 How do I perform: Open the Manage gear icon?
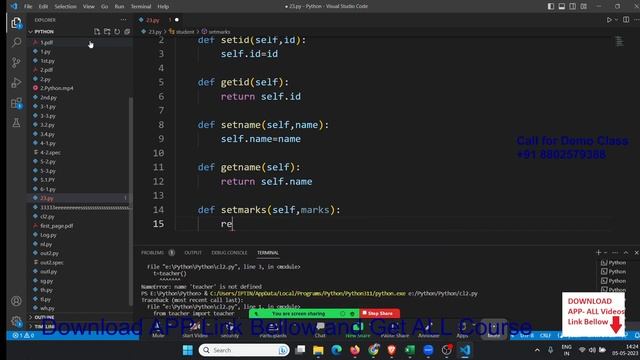16,321
